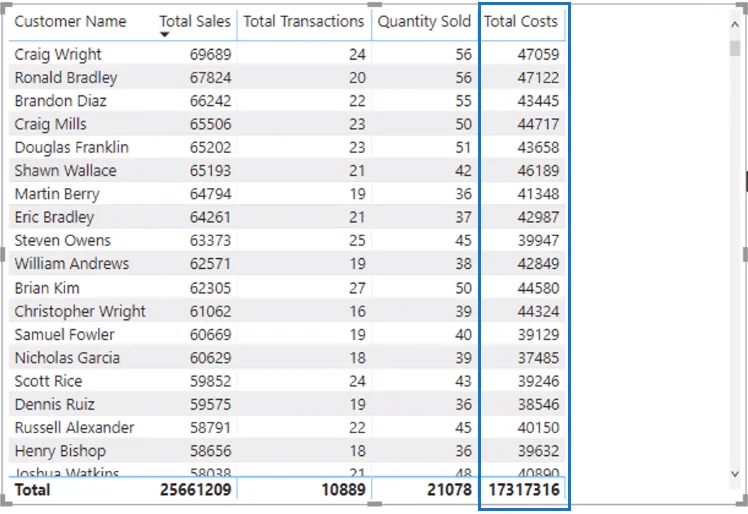Select the Craig Wright row name
The width and height of the screenshot is (748, 514).
point(58,54)
